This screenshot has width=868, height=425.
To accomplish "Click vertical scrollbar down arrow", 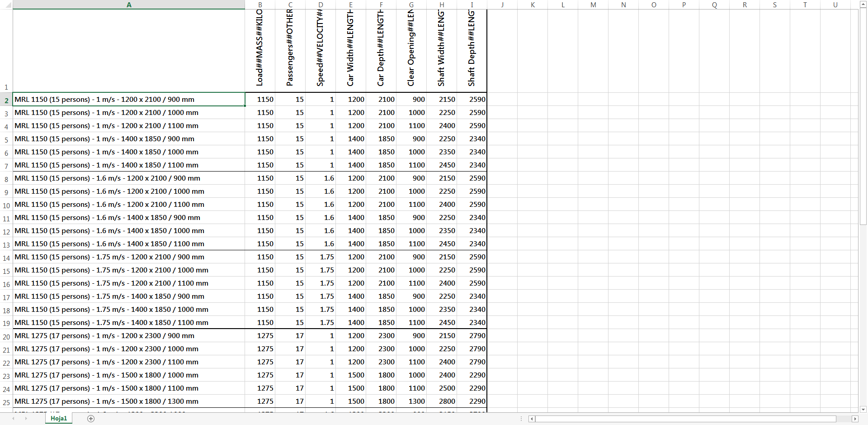I will tap(863, 409).
